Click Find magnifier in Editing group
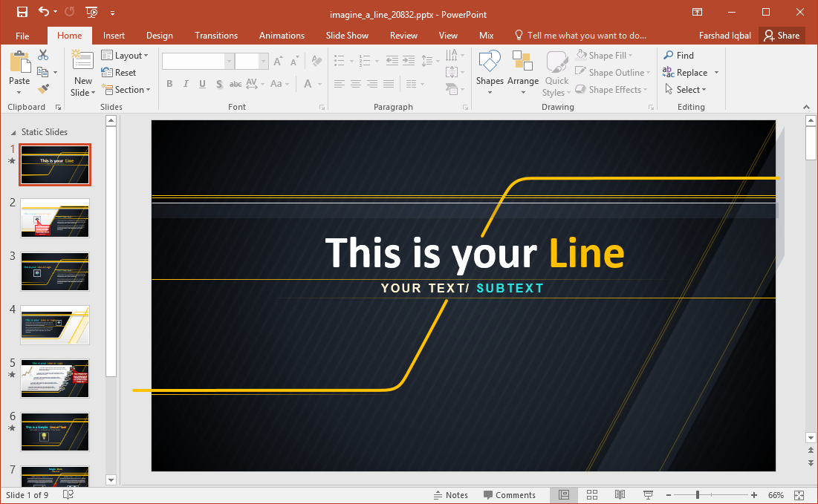 679,55
